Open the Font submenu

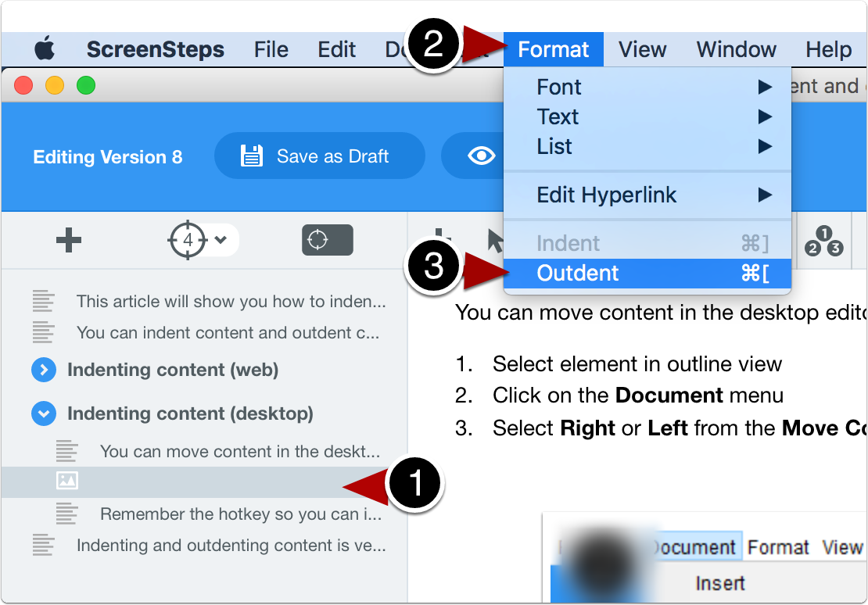click(x=647, y=87)
